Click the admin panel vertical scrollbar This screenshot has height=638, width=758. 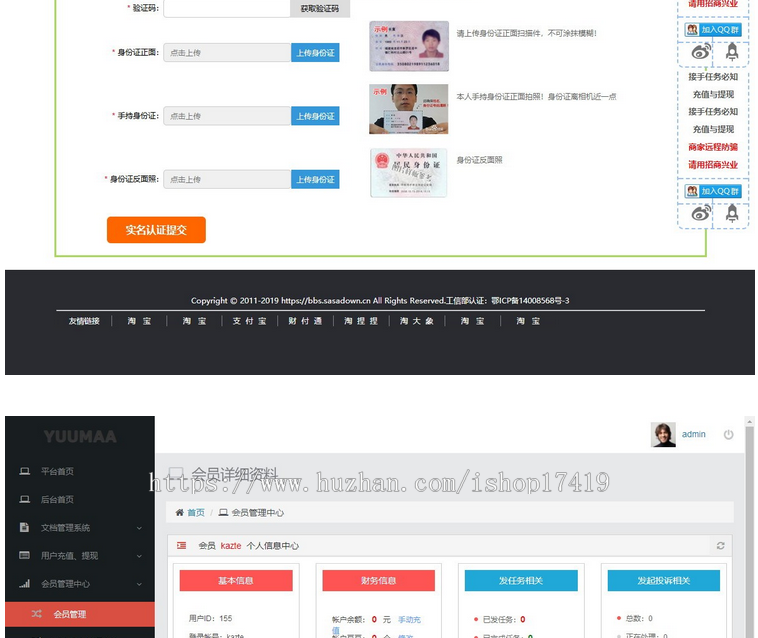coord(750,532)
